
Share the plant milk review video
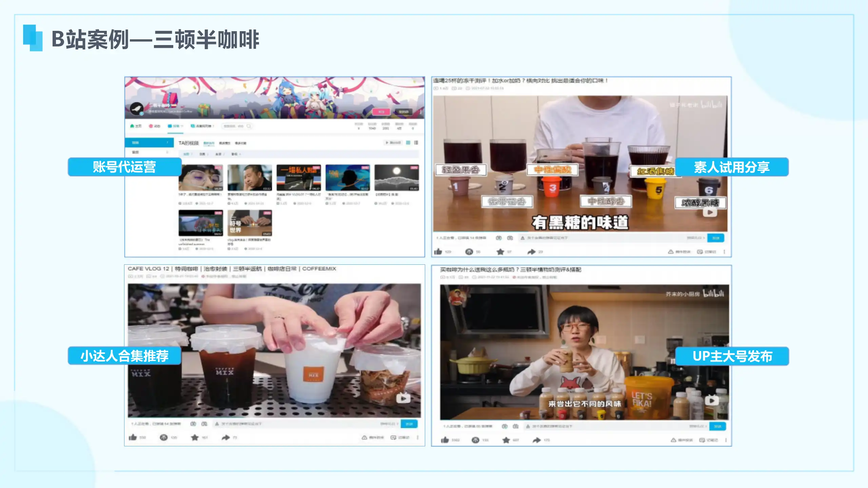point(537,440)
